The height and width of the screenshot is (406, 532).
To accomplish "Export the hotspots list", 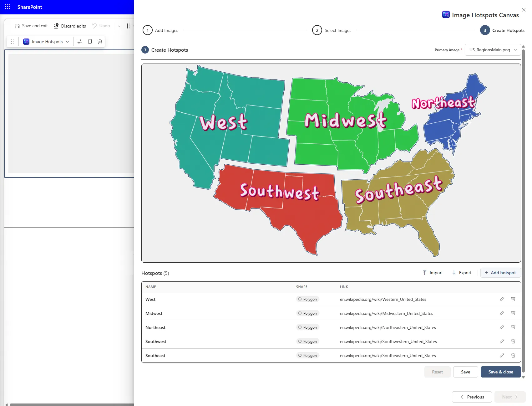I will (x=462, y=273).
